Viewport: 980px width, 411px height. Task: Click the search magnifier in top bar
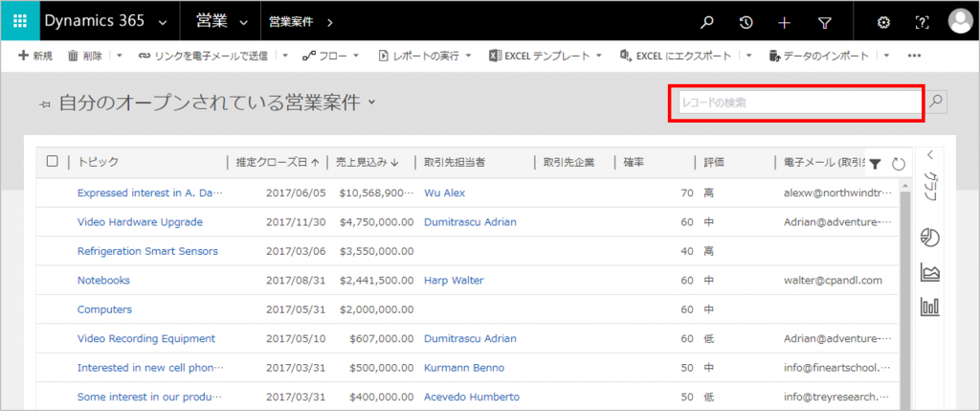707,22
